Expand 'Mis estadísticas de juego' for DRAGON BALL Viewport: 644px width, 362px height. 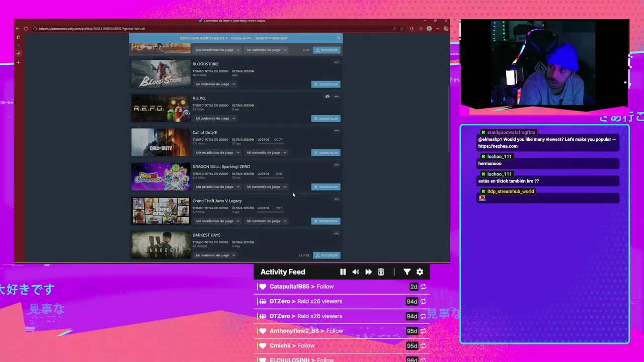coord(218,187)
